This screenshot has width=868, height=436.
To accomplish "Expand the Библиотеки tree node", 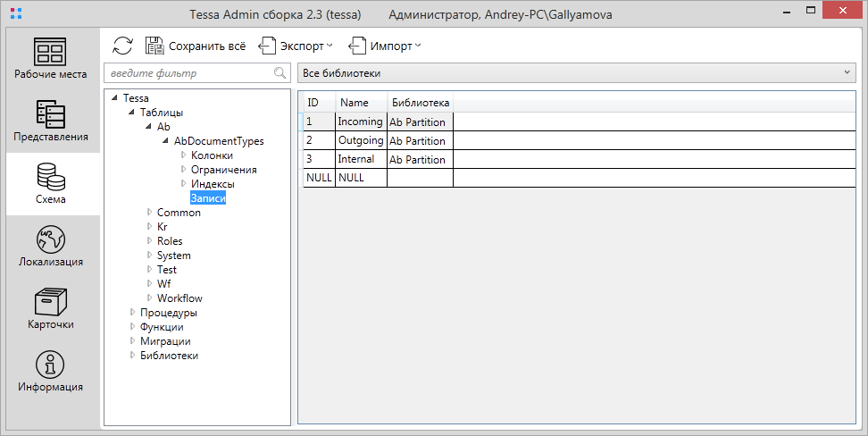I will [x=132, y=355].
